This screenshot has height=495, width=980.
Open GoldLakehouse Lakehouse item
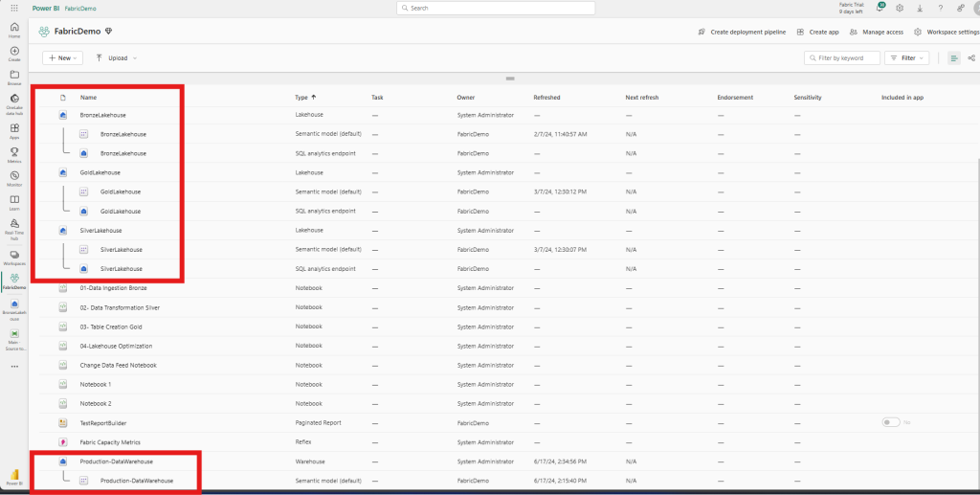coord(100,172)
